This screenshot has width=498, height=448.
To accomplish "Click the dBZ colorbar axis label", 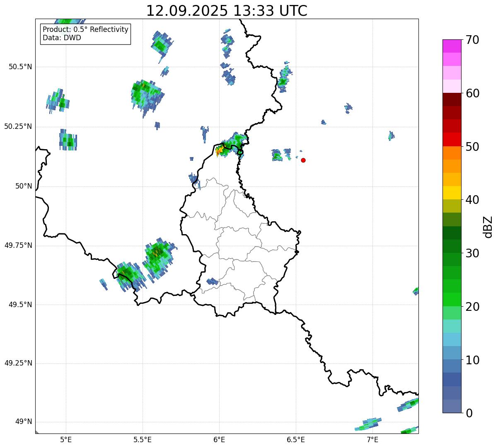I will 488,227.
